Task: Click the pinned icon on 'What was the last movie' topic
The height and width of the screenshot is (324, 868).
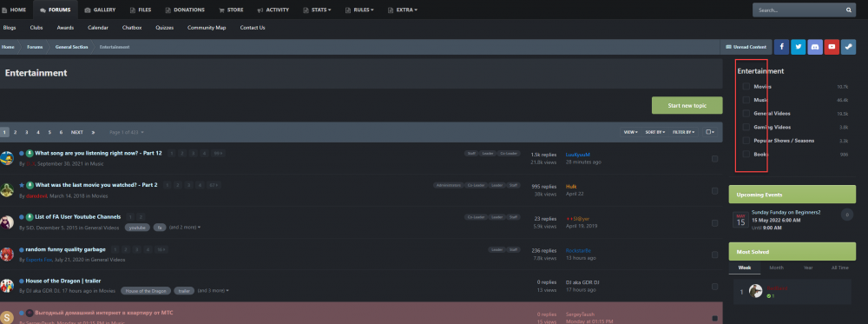Action: coord(30,185)
